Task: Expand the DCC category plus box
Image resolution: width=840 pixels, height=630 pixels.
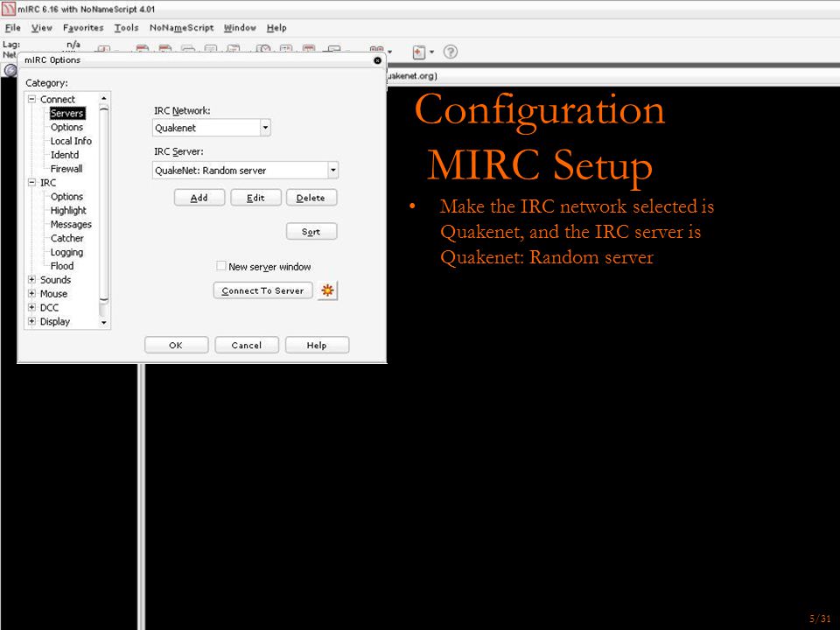Action: 31,307
